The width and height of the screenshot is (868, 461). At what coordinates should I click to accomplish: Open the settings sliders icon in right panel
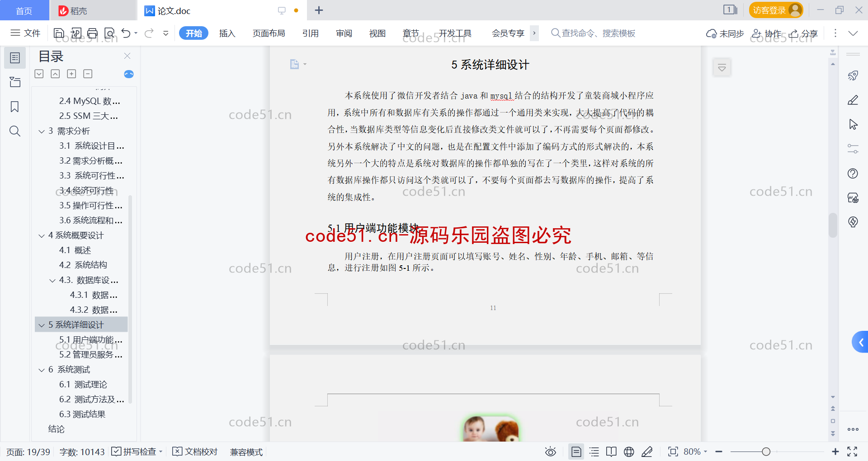(853, 149)
